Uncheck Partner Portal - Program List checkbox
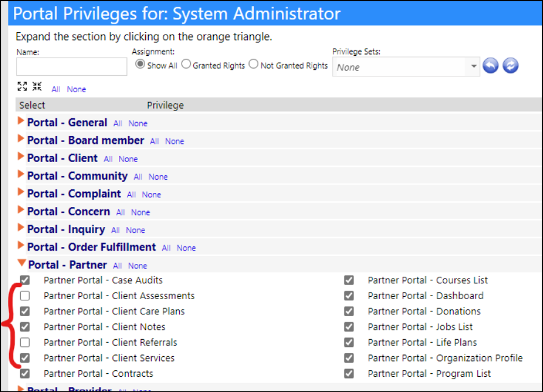This screenshot has width=543, height=392. (x=349, y=373)
